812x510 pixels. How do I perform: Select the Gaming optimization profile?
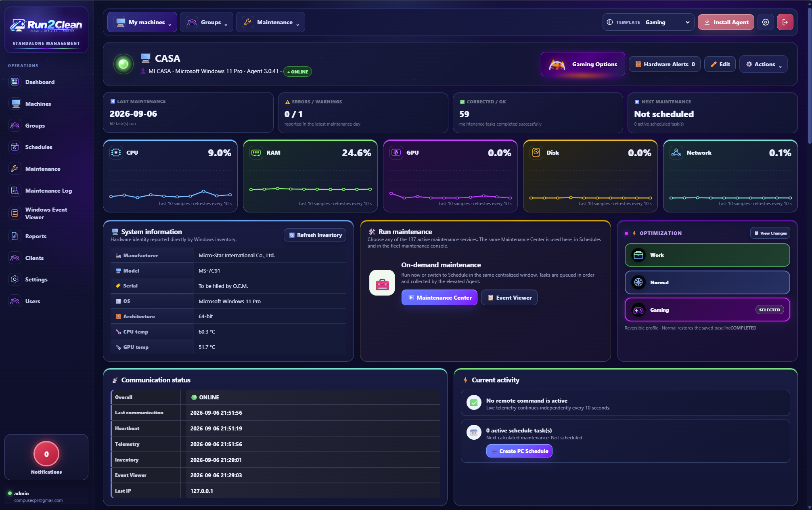pos(707,310)
